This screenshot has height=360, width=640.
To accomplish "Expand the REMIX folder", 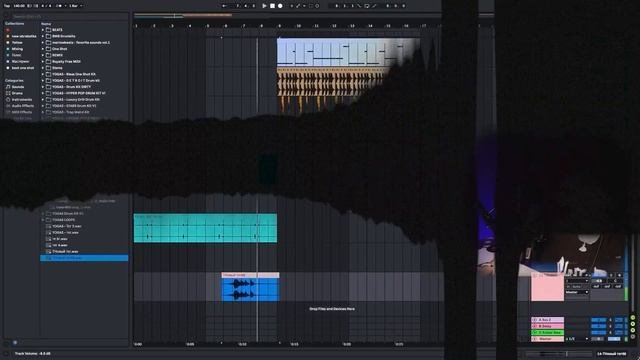I will pyautogui.click(x=43, y=55).
